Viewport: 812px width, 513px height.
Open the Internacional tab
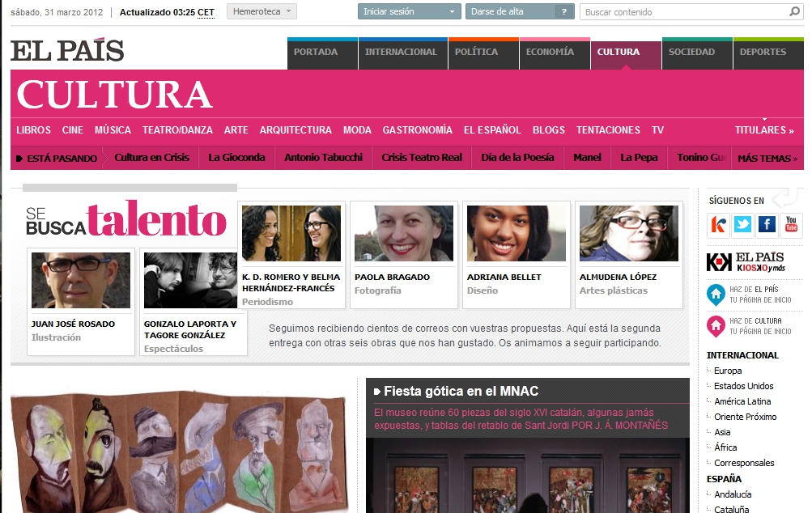click(x=403, y=53)
